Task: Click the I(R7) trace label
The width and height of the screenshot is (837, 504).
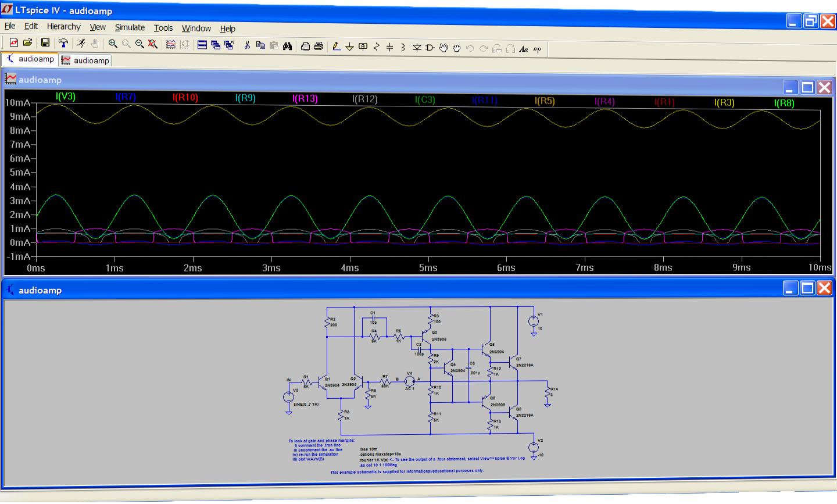Action: (x=126, y=97)
